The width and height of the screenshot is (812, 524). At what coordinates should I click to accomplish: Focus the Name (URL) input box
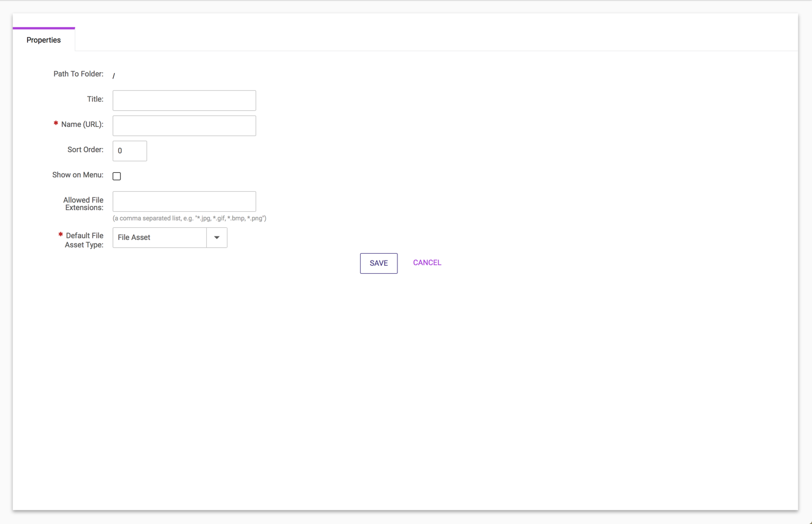184,126
